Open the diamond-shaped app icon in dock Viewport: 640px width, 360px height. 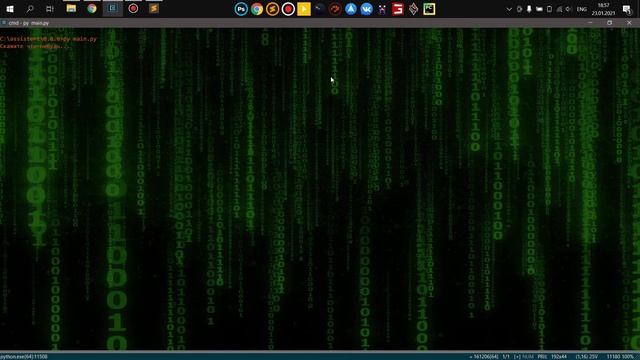tap(413, 9)
